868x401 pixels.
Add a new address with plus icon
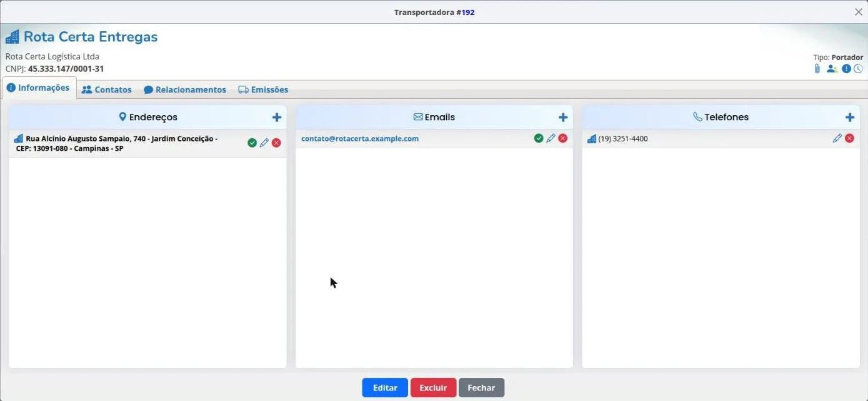(277, 117)
